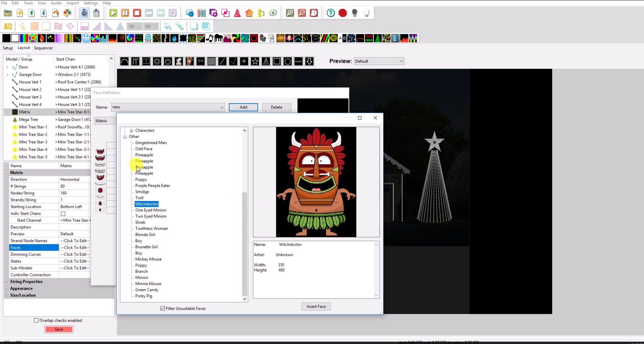644x344 pixels.
Task: Expand the Door model group
Action: click(7, 67)
